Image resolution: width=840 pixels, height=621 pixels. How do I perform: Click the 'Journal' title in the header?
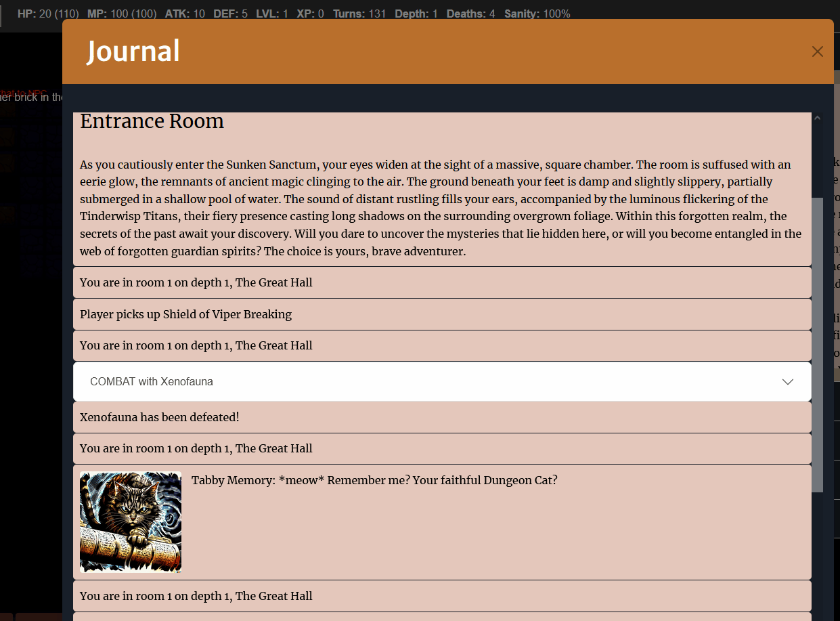click(x=133, y=51)
